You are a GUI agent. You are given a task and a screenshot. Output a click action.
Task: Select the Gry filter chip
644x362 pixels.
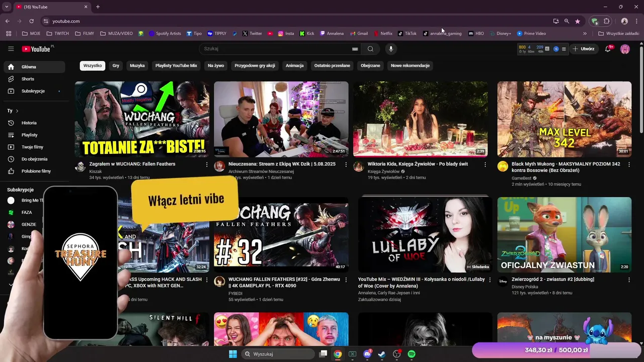116,65
